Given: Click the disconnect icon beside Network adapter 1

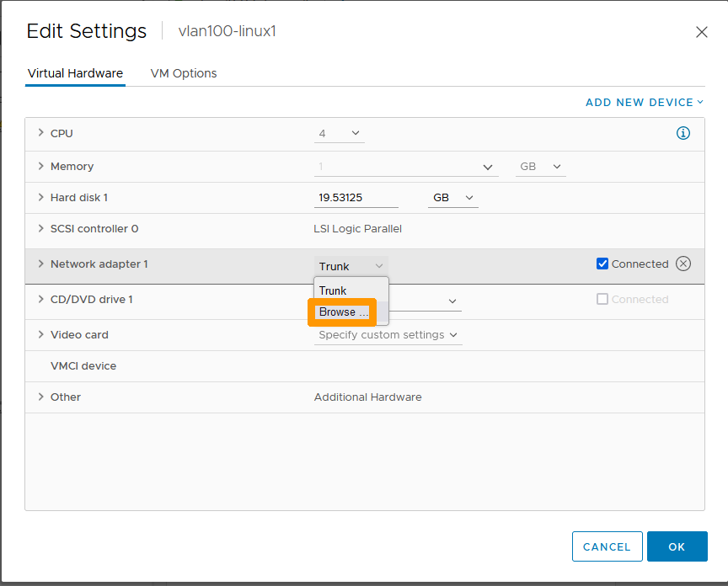Looking at the screenshot, I should point(682,264).
